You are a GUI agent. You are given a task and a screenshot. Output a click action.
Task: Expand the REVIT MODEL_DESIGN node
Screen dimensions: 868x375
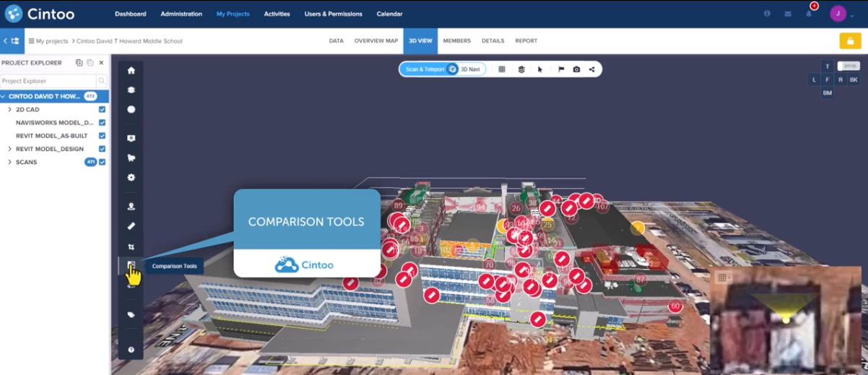pyautogui.click(x=9, y=149)
